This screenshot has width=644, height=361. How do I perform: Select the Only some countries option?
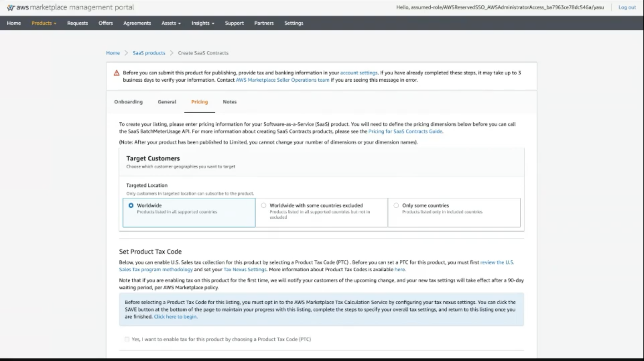tap(396, 205)
